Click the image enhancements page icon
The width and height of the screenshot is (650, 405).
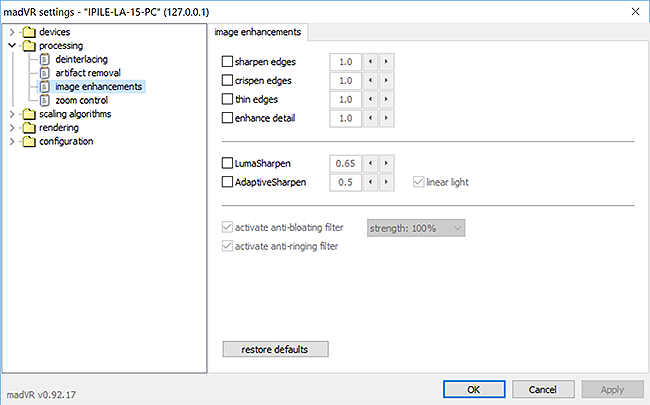(x=44, y=87)
